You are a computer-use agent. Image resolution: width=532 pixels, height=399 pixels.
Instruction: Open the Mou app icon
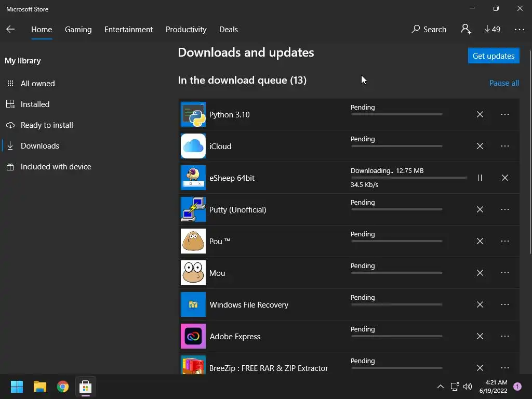point(193,273)
